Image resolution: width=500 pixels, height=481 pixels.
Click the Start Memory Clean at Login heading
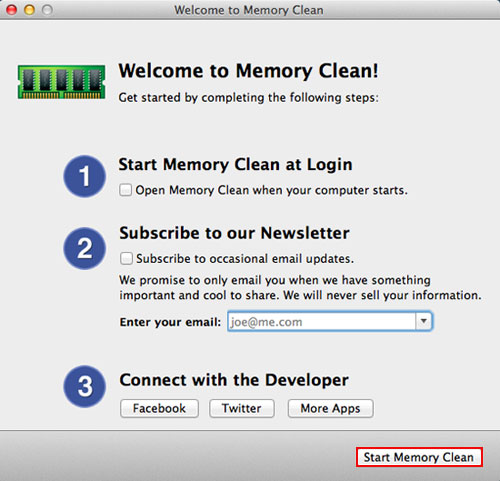[x=235, y=165]
